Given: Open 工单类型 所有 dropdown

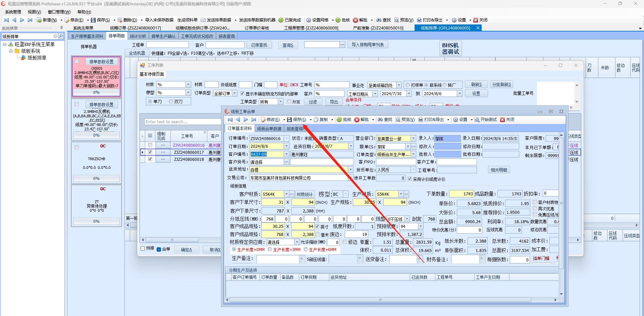Looking at the screenshot, I should click(280, 102).
